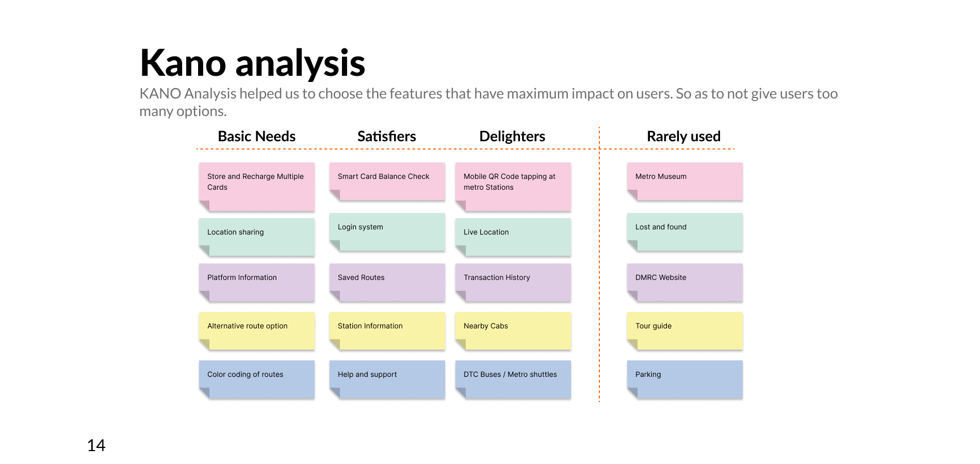
Task: Select the Tour guide sticky note
Action: pos(685,331)
